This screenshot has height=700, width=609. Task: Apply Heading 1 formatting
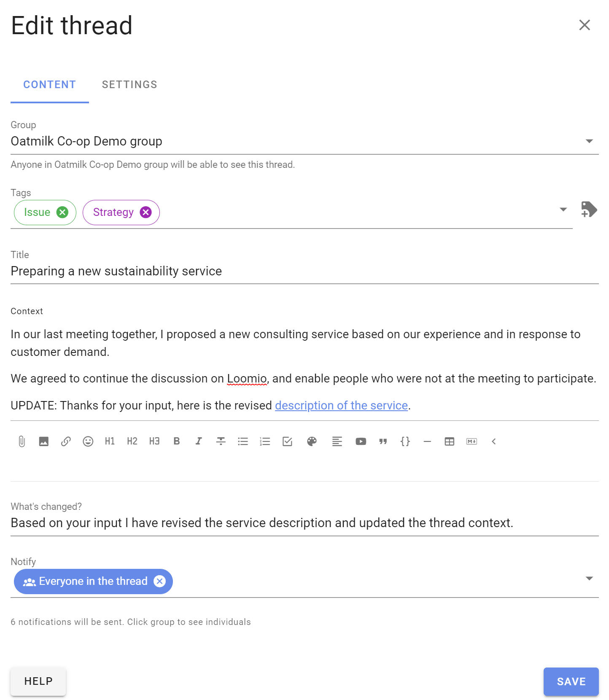110,442
